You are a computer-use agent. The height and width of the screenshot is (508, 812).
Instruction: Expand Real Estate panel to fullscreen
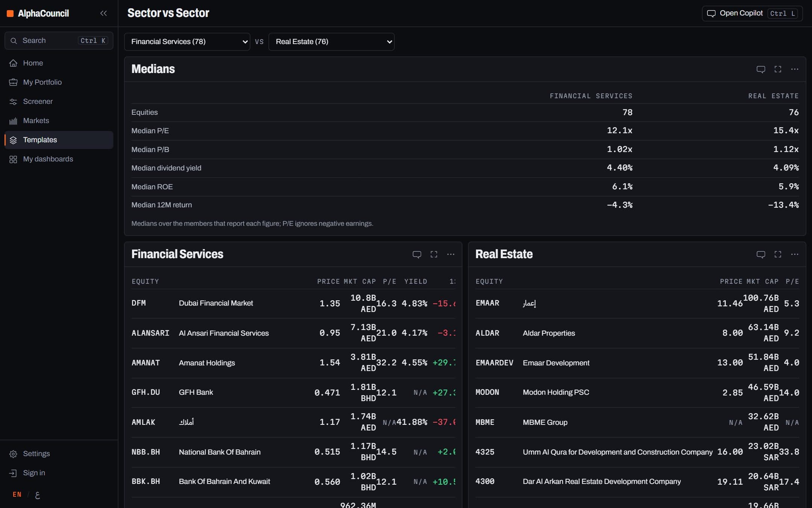pyautogui.click(x=778, y=254)
